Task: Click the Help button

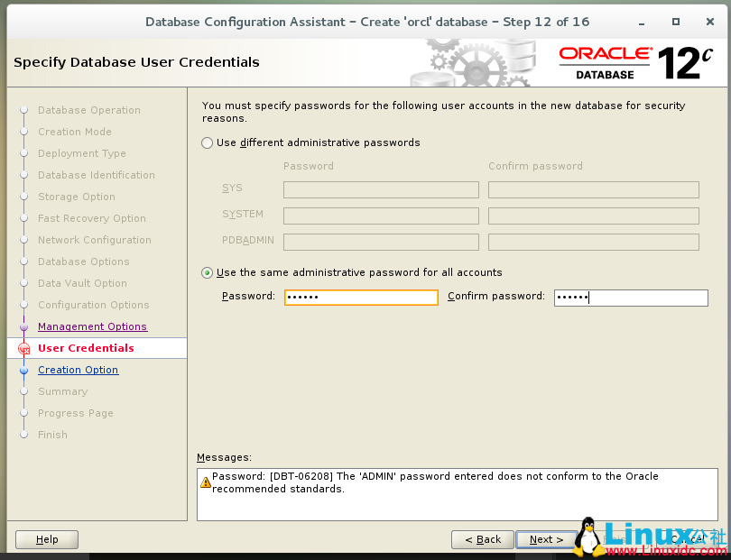Action: 46,539
